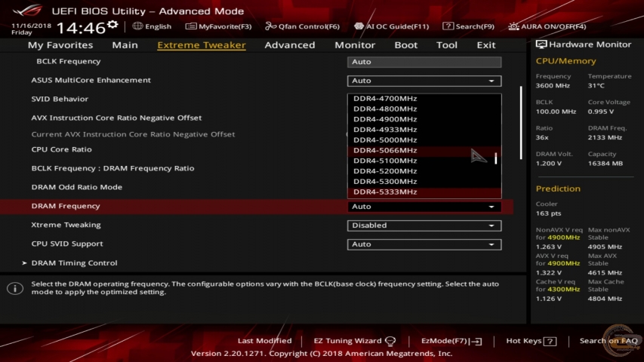Open the ASUS MultiCore Enhancement dropdown
This screenshot has height=362, width=644.
tap(424, 81)
